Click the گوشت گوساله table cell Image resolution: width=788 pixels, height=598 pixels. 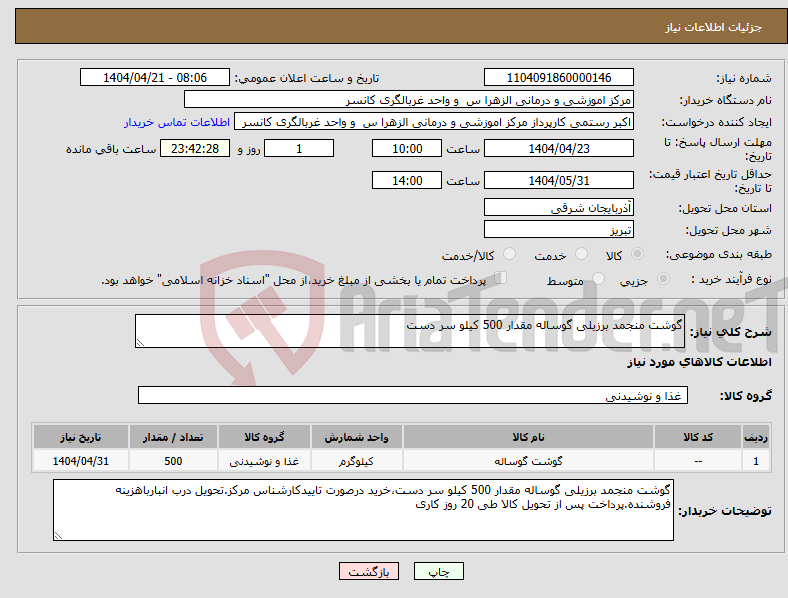coord(528,461)
